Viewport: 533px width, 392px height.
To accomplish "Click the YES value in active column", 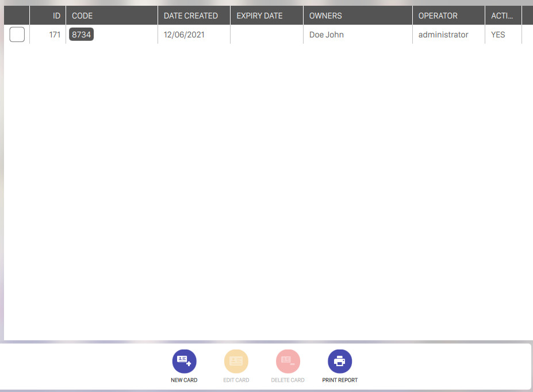I will pos(498,34).
